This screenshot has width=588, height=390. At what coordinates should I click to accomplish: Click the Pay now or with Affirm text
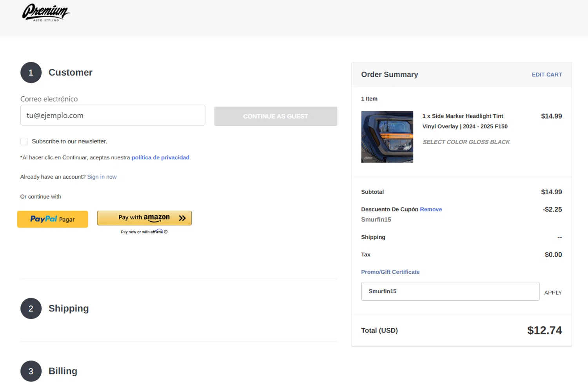142,232
